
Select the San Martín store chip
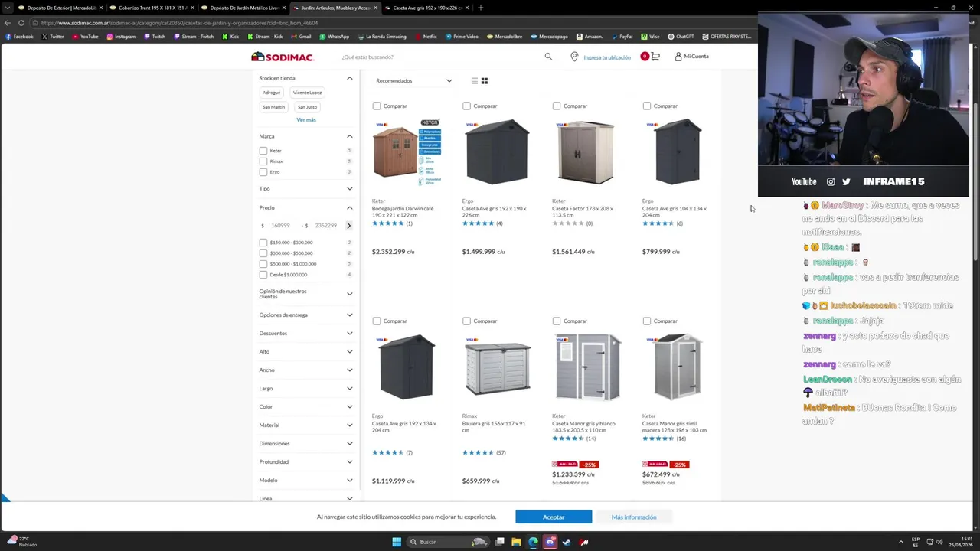[273, 107]
